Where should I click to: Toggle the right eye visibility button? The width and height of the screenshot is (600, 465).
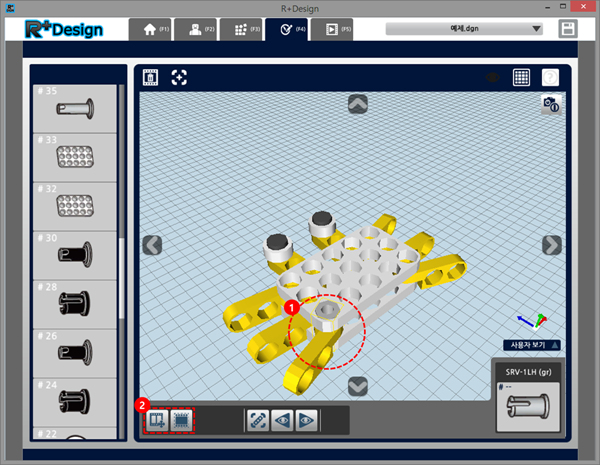coord(306,420)
